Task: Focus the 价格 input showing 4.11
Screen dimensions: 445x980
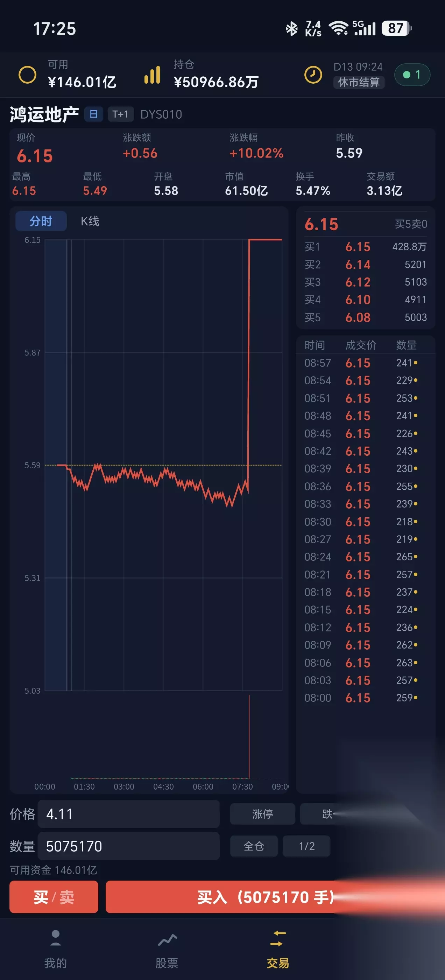Action: [x=128, y=814]
